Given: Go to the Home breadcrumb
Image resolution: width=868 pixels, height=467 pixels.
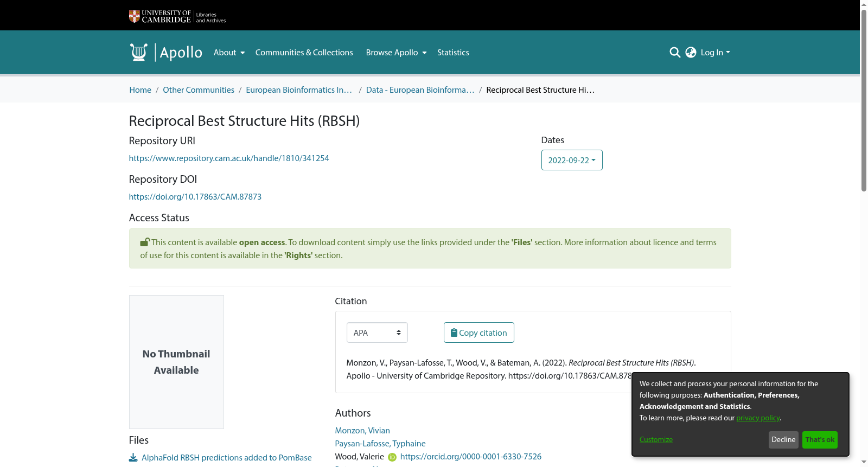Looking at the screenshot, I should [x=140, y=90].
